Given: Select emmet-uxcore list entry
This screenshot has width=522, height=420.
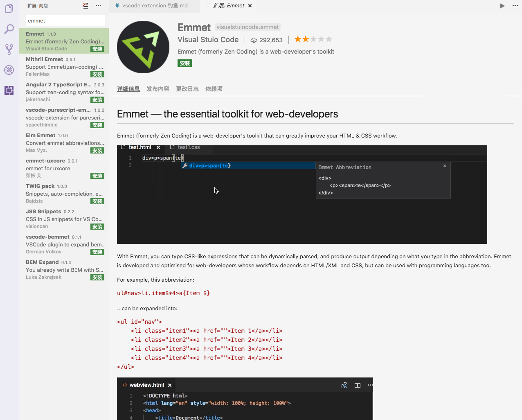Looking at the screenshot, I should 64,168.
